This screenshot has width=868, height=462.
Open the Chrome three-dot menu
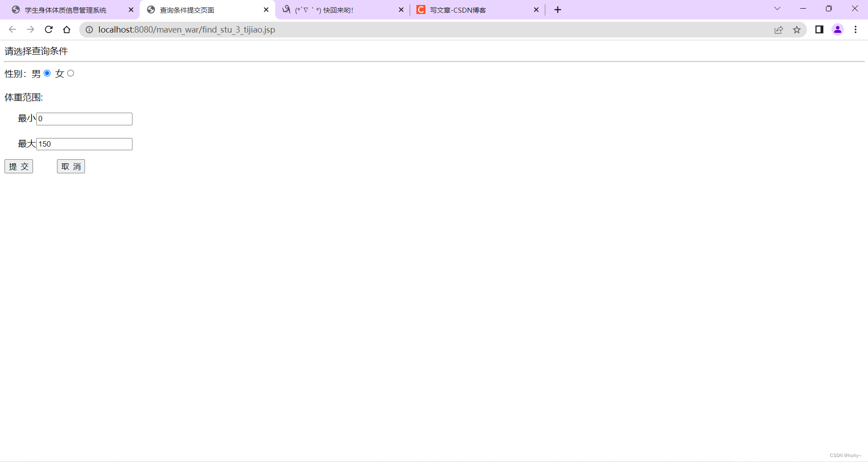855,29
